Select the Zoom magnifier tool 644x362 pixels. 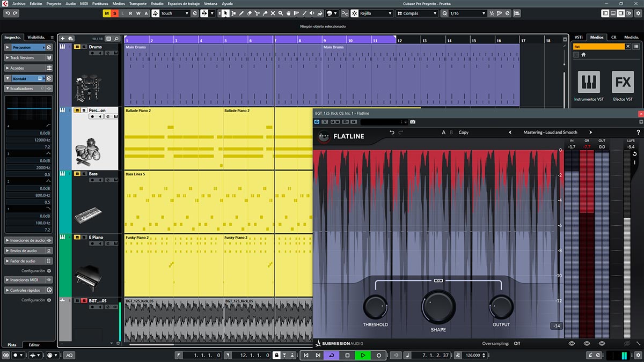pos(281,13)
